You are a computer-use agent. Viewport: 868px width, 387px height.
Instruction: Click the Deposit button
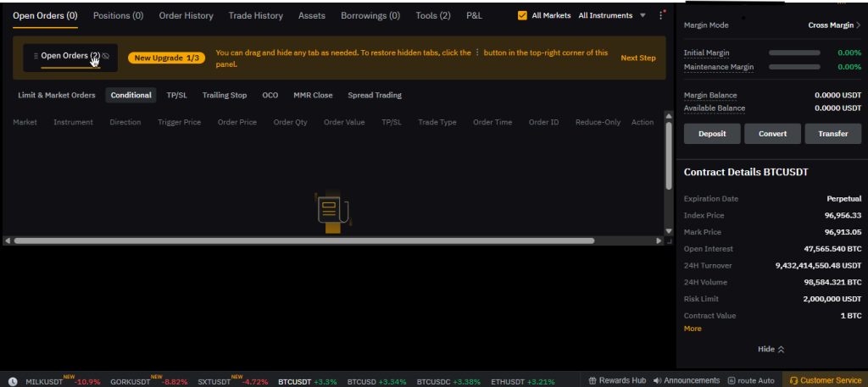[712, 134]
